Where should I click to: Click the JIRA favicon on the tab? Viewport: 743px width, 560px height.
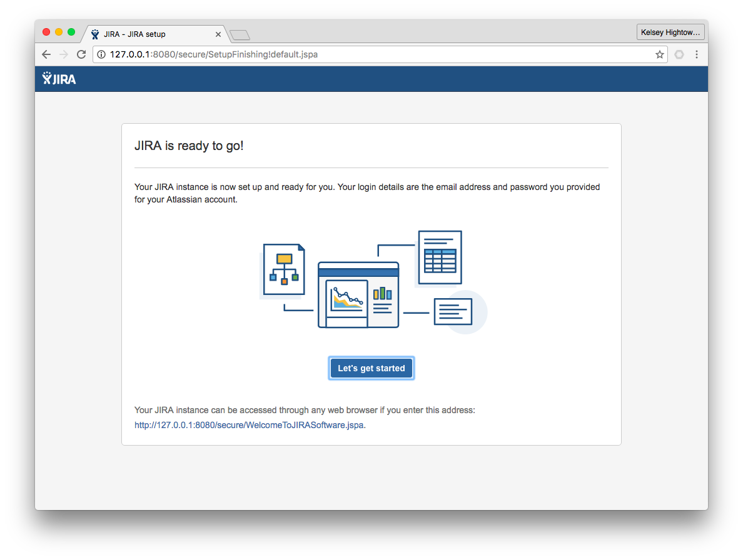(95, 34)
